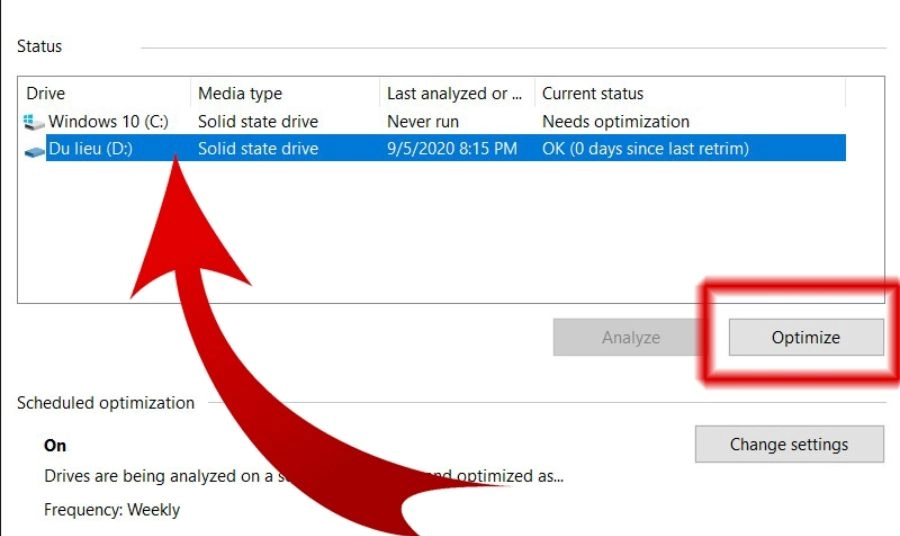This screenshot has width=900, height=536.
Task: Select the Windows 10 (C:) row name
Action: 108,122
